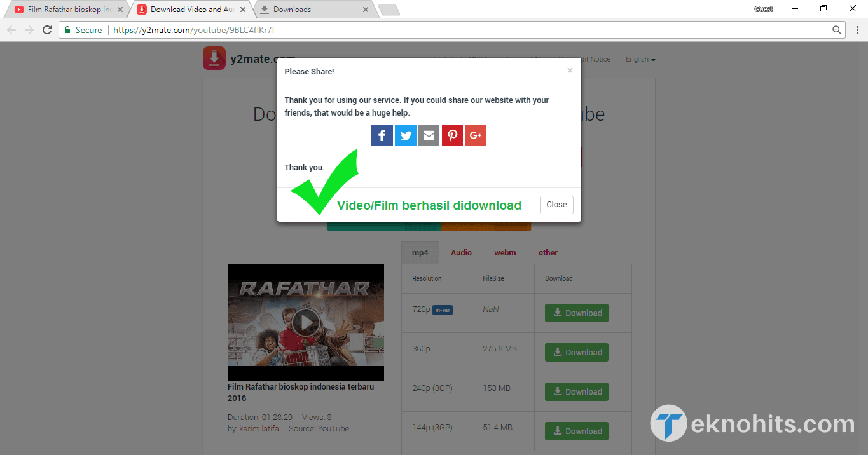
Task: Click the Duration 01:28:29 text
Action: tap(260, 418)
